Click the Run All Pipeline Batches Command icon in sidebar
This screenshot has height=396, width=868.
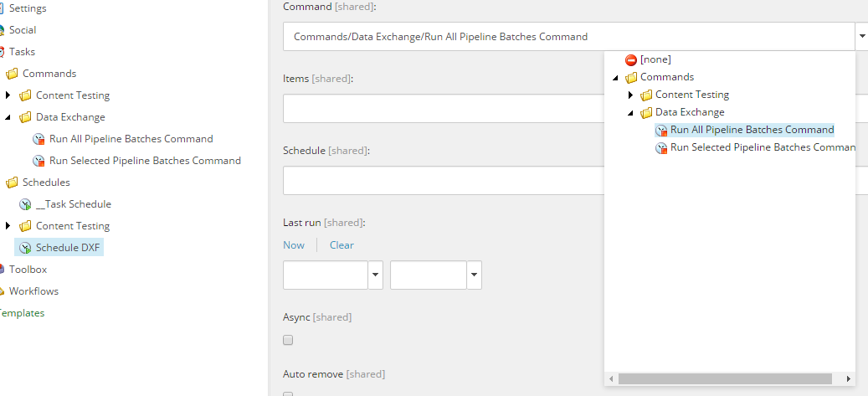pyautogui.click(x=39, y=139)
